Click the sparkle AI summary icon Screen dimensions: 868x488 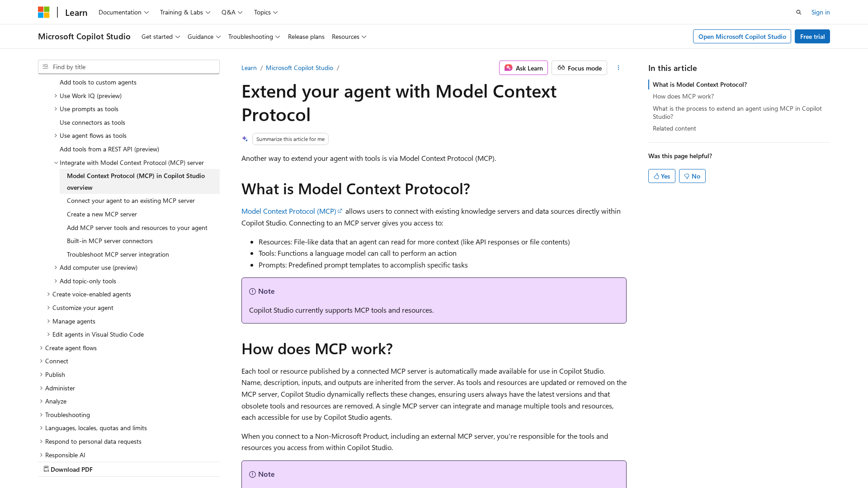coord(245,139)
